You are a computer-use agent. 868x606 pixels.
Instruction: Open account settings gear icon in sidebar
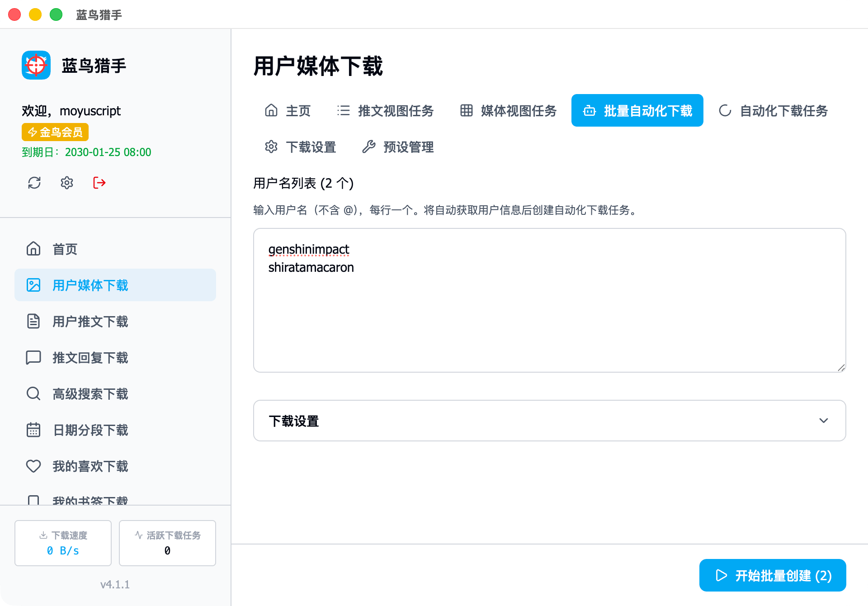click(67, 183)
